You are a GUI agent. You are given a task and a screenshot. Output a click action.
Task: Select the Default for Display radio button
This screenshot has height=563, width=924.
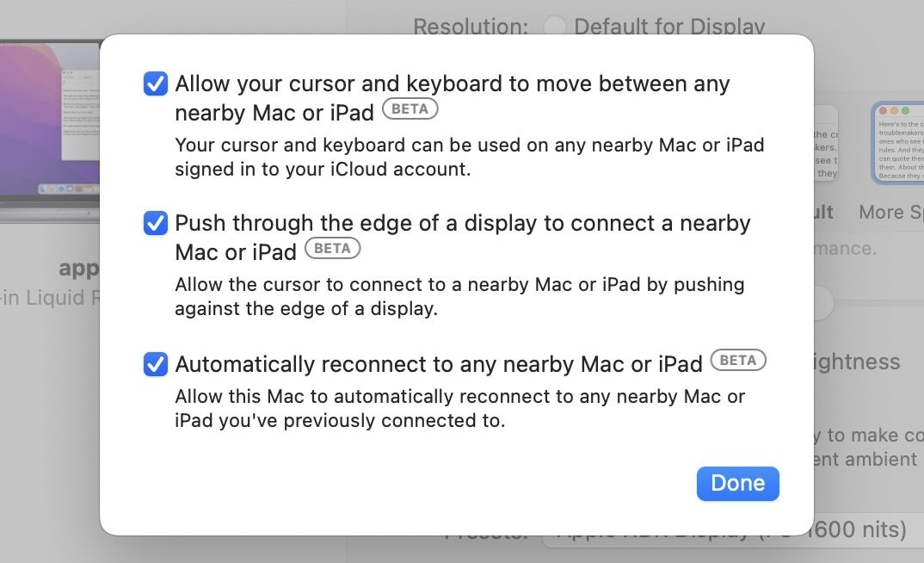(x=555, y=26)
